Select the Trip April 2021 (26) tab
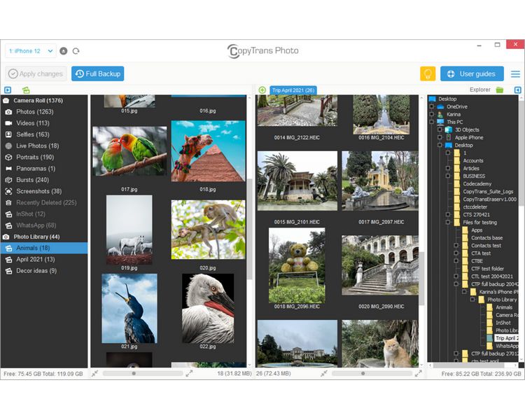The width and height of the screenshot is (525, 420). tap(293, 90)
